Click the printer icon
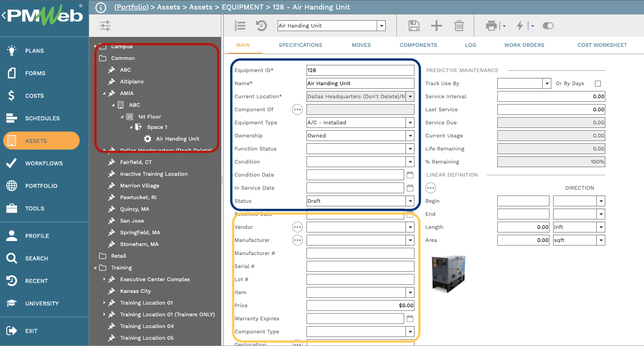The image size is (644, 346). (x=491, y=26)
